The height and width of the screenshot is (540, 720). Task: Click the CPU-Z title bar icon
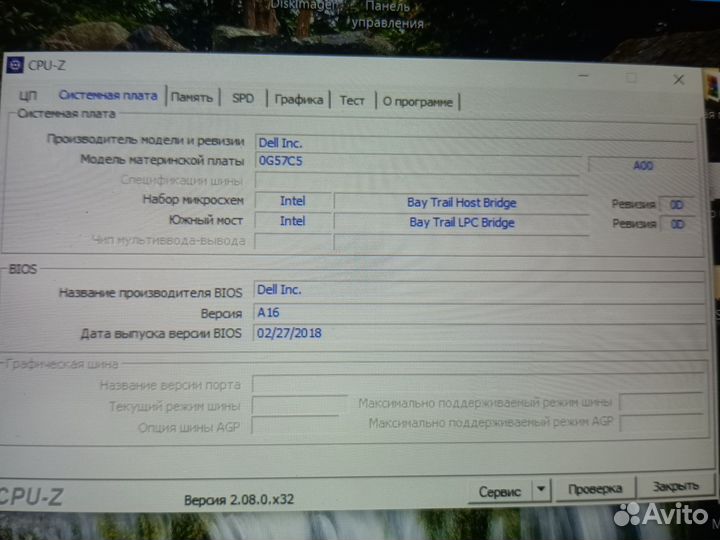pyautogui.click(x=15, y=65)
